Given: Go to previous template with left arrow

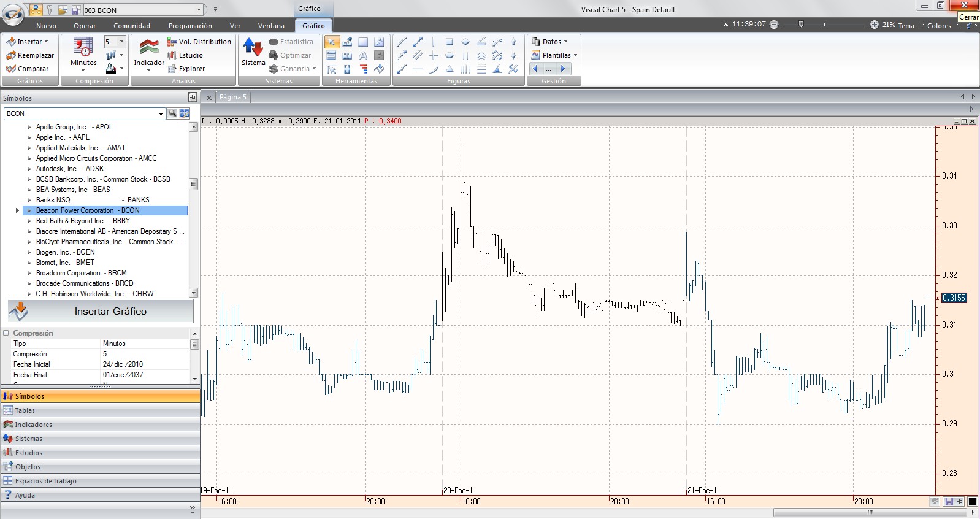Looking at the screenshot, I should pyautogui.click(x=535, y=69).
